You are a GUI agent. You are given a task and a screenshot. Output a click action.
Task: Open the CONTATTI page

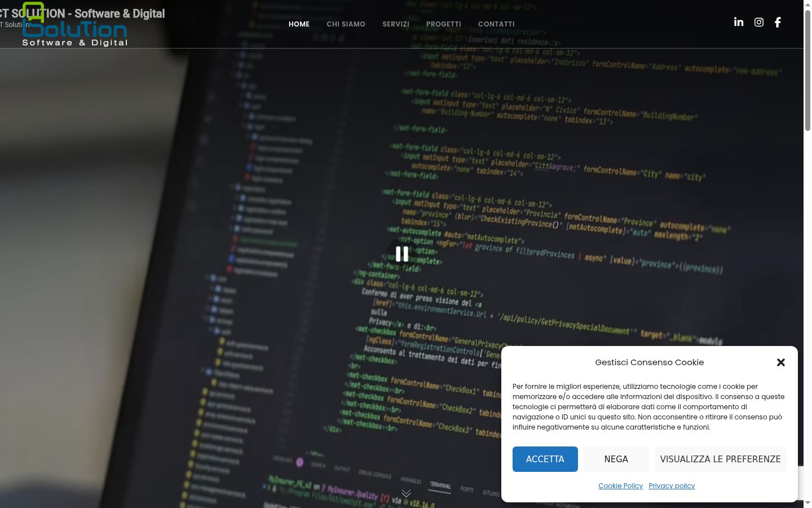coord(496,24)
